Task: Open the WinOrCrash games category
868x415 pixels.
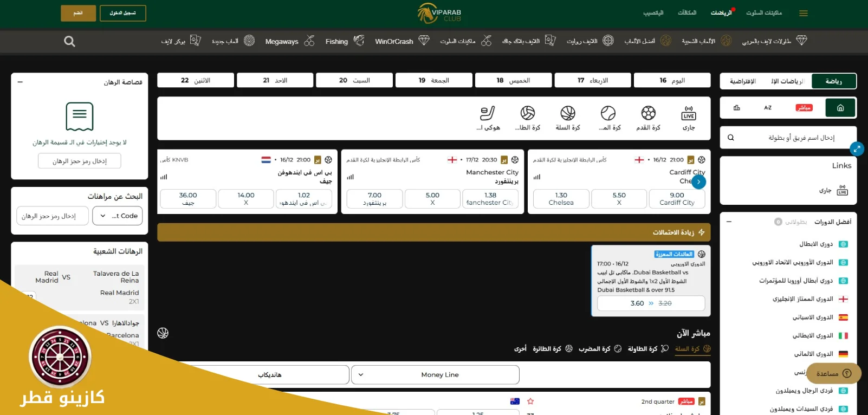Action: [402, 41]
